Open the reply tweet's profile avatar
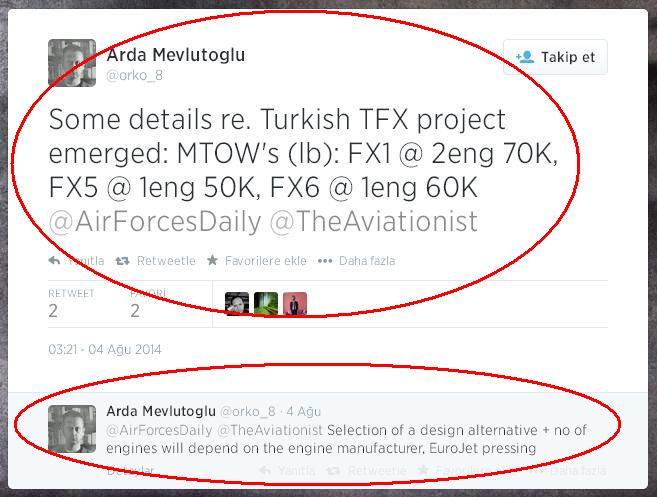 click(x=72, y=429)
